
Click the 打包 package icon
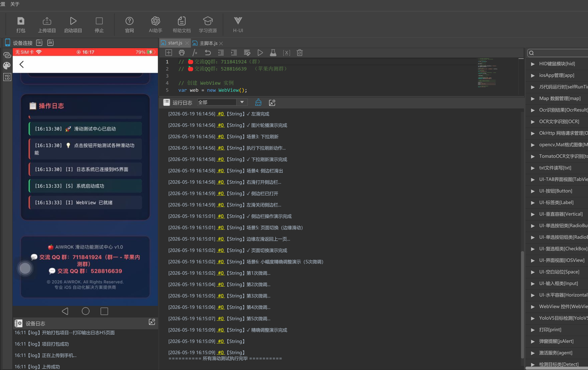(x=21, y=21)
